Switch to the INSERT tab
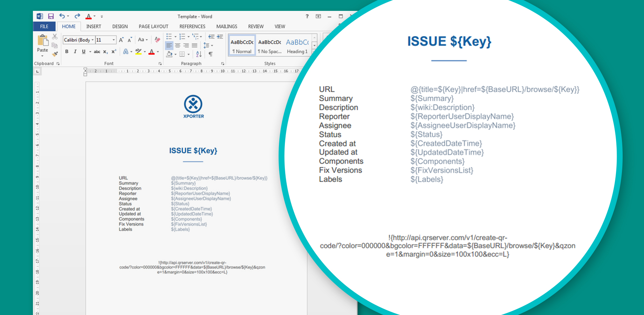This screenshot has height=315, width=644. click(94, 26)
